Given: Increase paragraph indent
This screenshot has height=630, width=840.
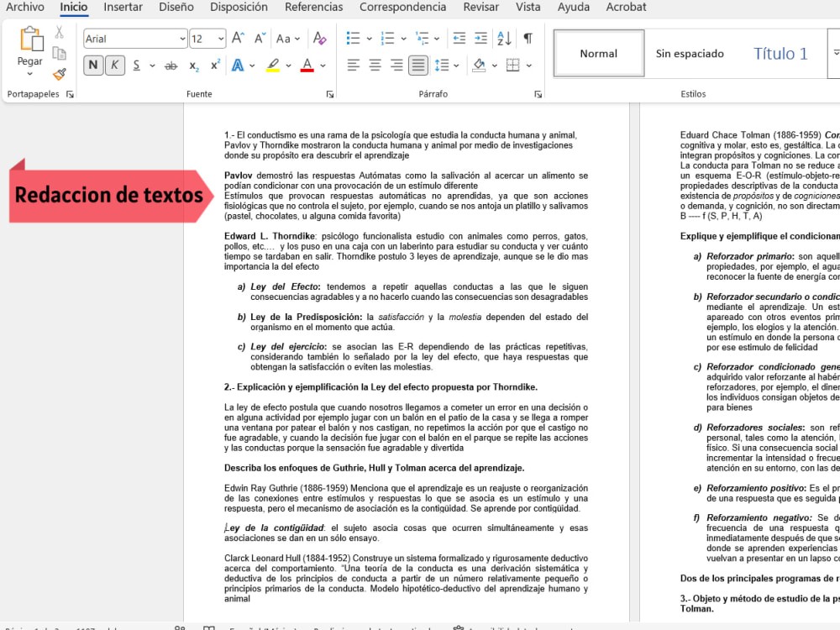Looking at the screenshot, I should (x=481, y=39).
